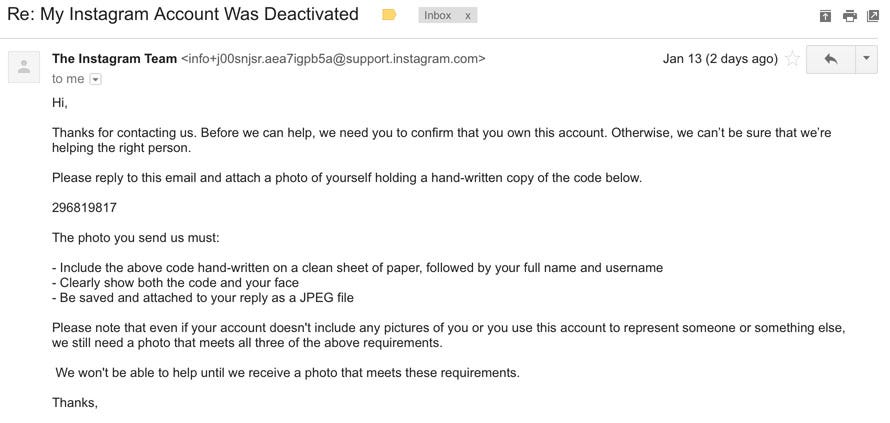Viewport: 890px width, 423px height.
Task: Click the support.instagram.com sender email address
Action: point(333,58)
